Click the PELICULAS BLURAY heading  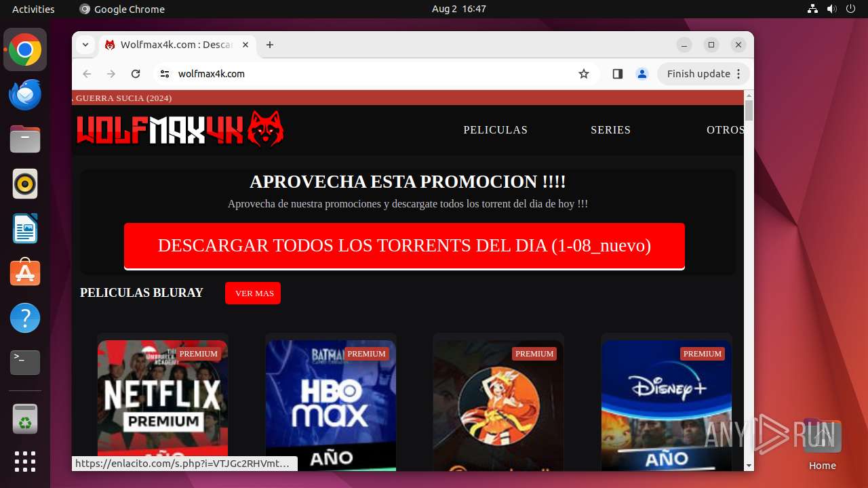coord(142,293)
